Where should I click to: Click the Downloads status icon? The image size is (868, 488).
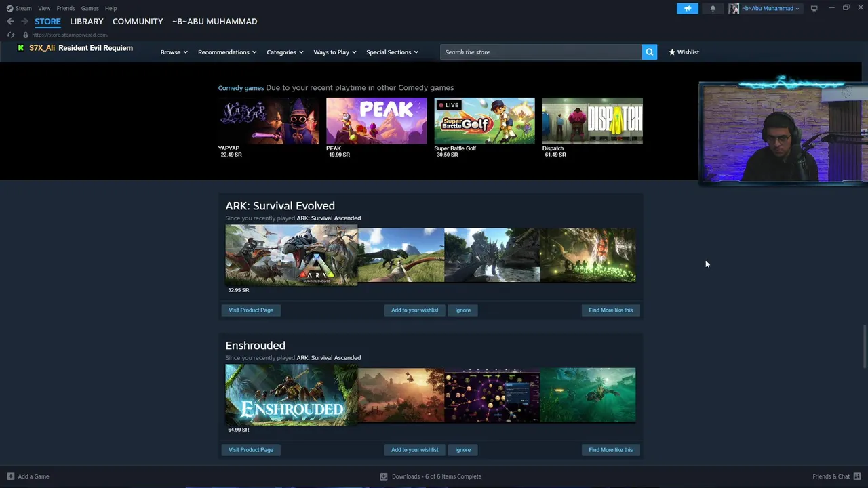384,476
